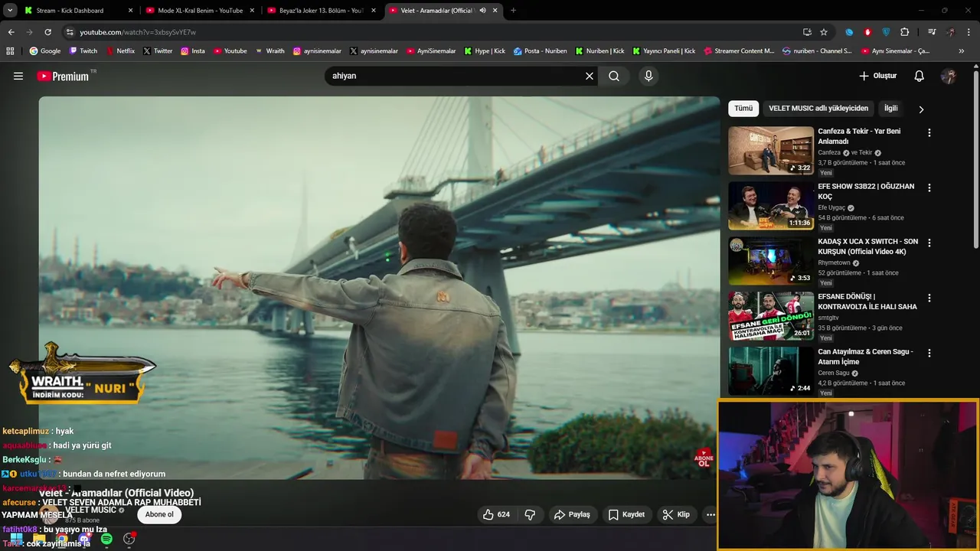Open the YouTube guide hamburger menu
This screenshot has height=551, width=980.
[18, 76]
